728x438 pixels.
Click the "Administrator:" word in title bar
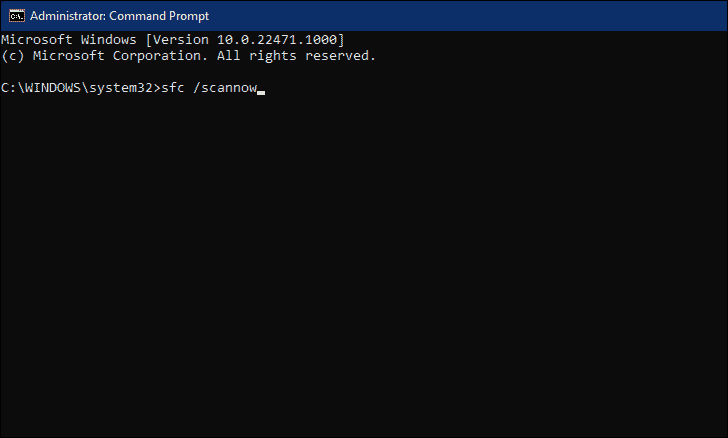(68, 16)
